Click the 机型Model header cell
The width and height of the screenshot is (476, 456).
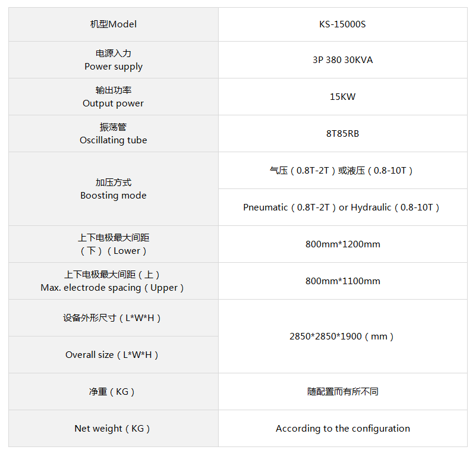(114, 24)
